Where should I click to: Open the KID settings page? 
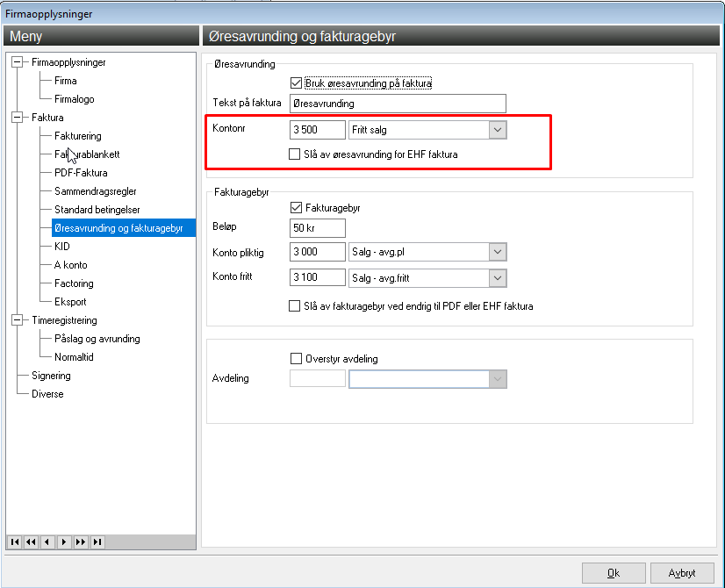(x=62, y=247)
